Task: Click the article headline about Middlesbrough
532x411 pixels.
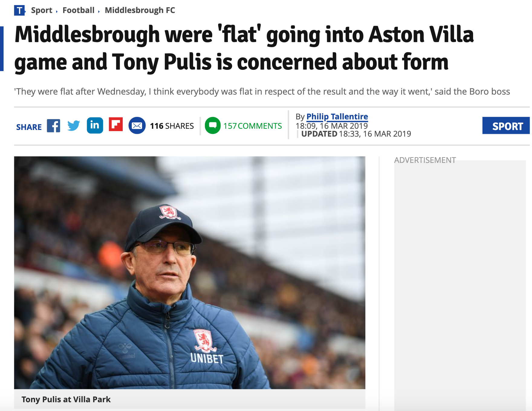Action: [244, 48]
